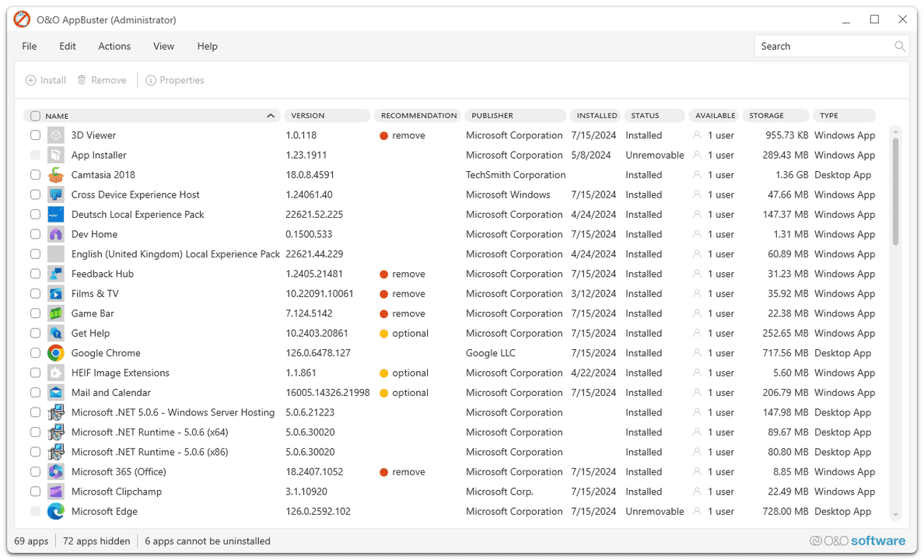Click the Films & TV icon

(55, 294)
